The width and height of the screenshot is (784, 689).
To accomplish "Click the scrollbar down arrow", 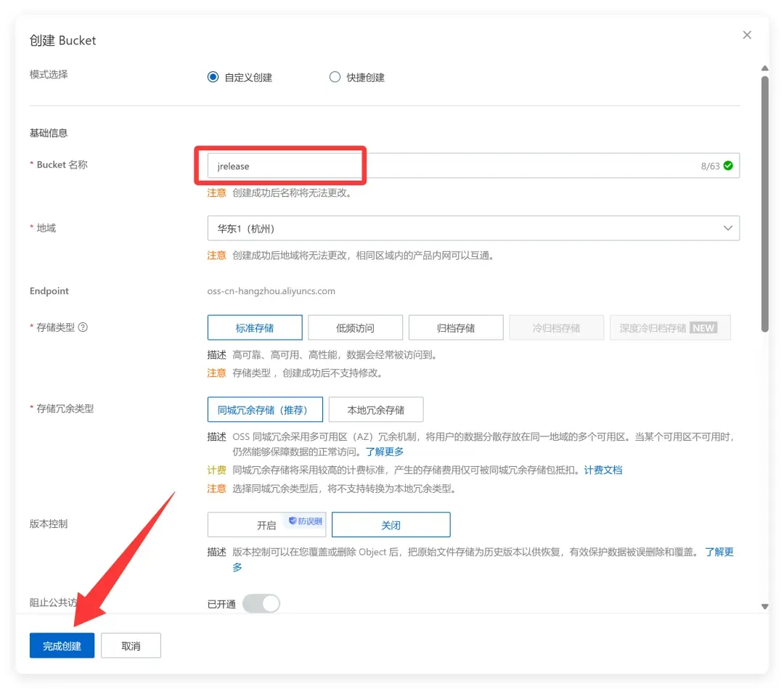I will 764,606.
